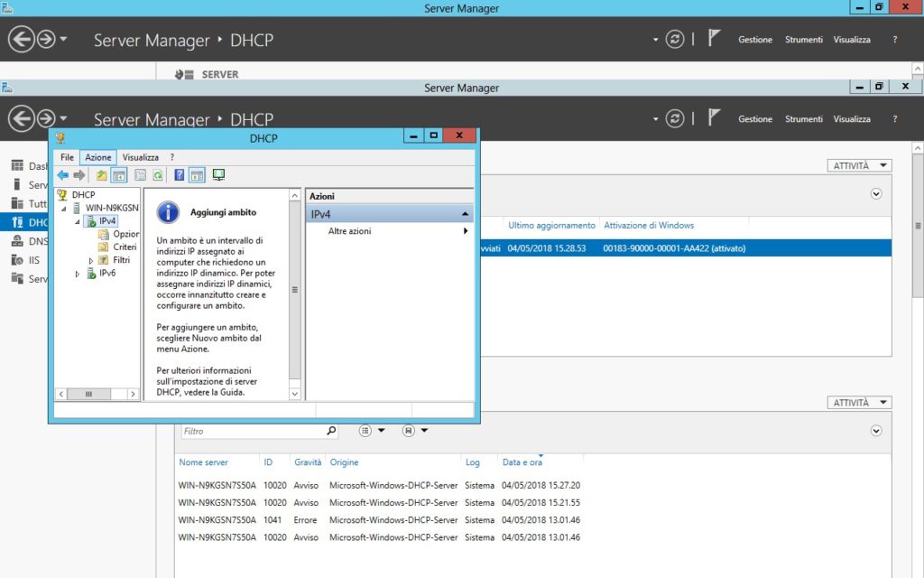Select the event row with ID 1041 Errore
Image resolution: width=924 pixels, height=578 pixels.
380,520
